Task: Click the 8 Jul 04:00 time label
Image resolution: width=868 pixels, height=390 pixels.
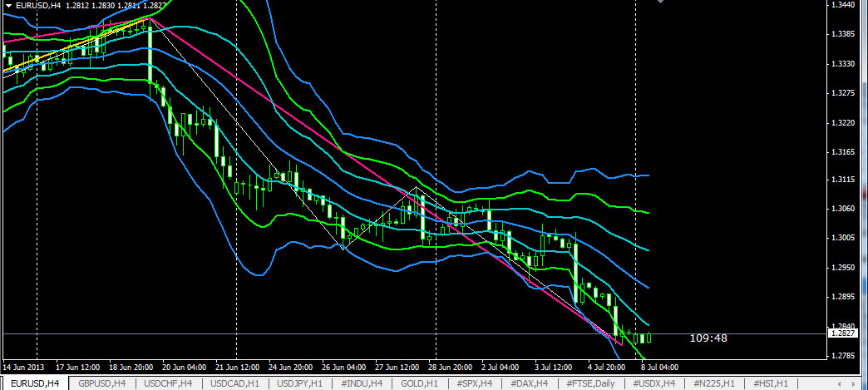Action: tap(660, 368)
